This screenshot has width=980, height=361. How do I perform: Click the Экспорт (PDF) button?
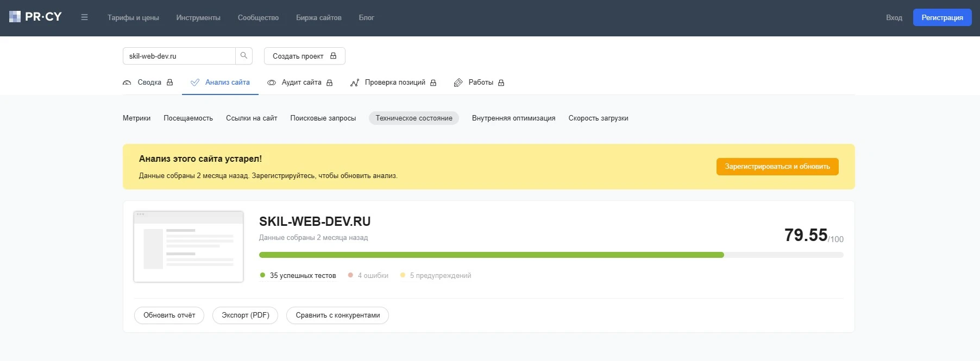(x=246, y=315)
